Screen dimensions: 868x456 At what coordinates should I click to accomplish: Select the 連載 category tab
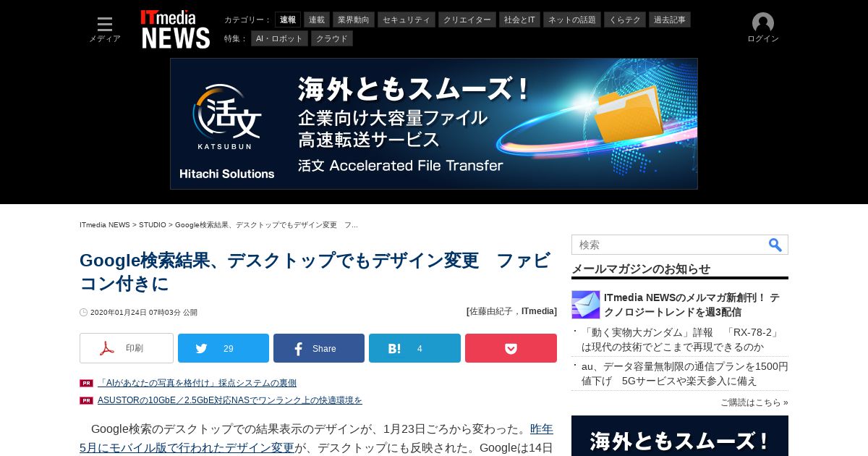click(317, 20)
